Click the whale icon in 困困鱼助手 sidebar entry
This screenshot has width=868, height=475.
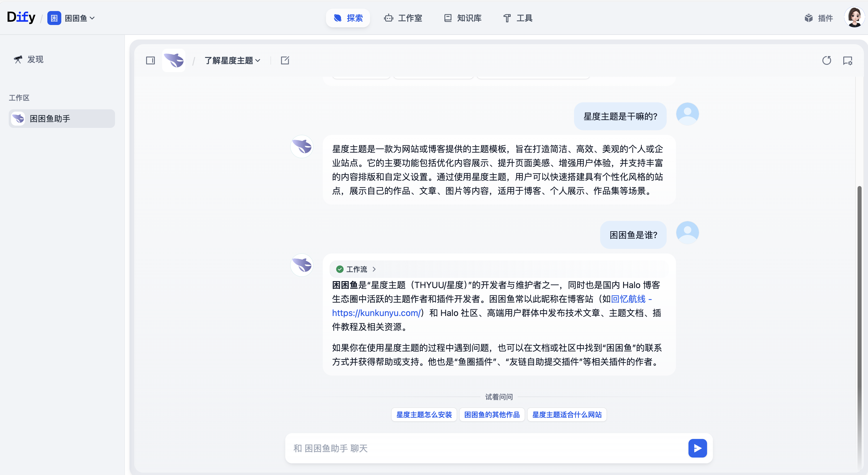pos(18,118)
